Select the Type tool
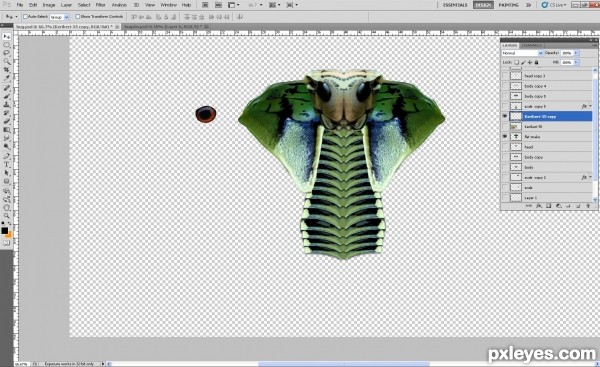This screenshot has height=367, width=600. point(7,165)
